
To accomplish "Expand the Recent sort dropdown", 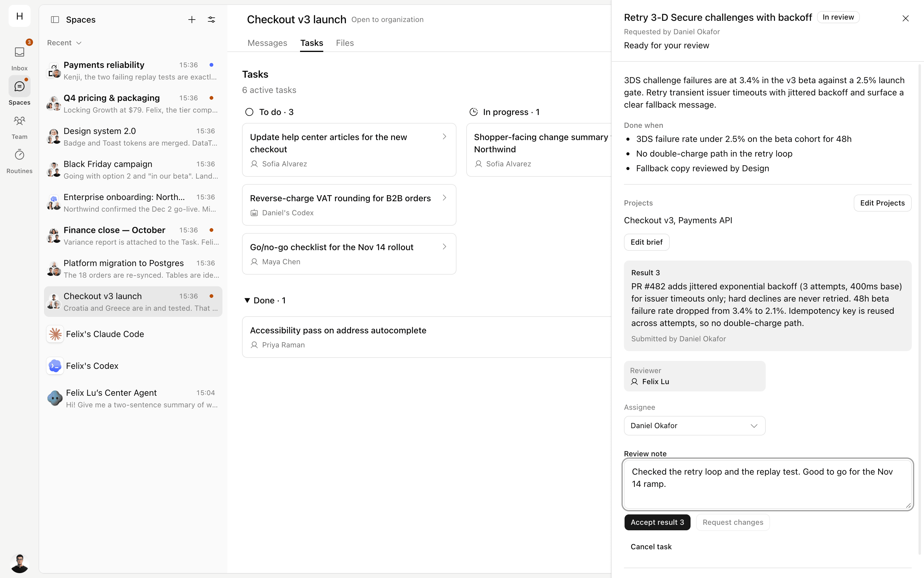I will (64, 43).
